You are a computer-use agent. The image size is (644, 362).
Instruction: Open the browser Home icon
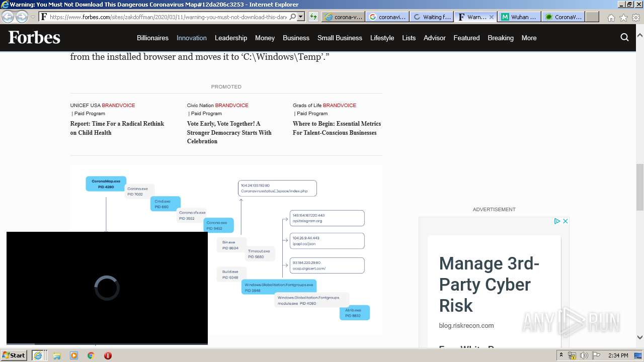click(611, 18)
